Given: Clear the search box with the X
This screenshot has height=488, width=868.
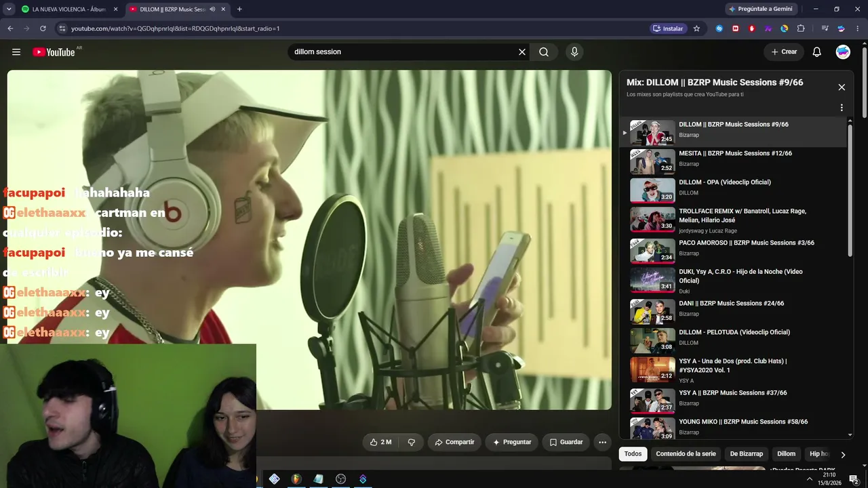Looking at the screenshot, I should pyautogui.click(x=522, y=52).
